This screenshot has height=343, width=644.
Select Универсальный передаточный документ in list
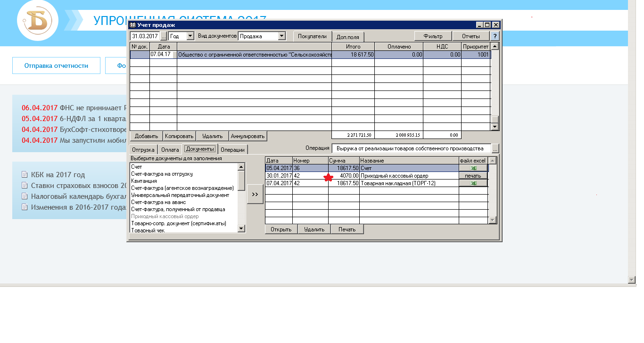(x=180, y=195)
